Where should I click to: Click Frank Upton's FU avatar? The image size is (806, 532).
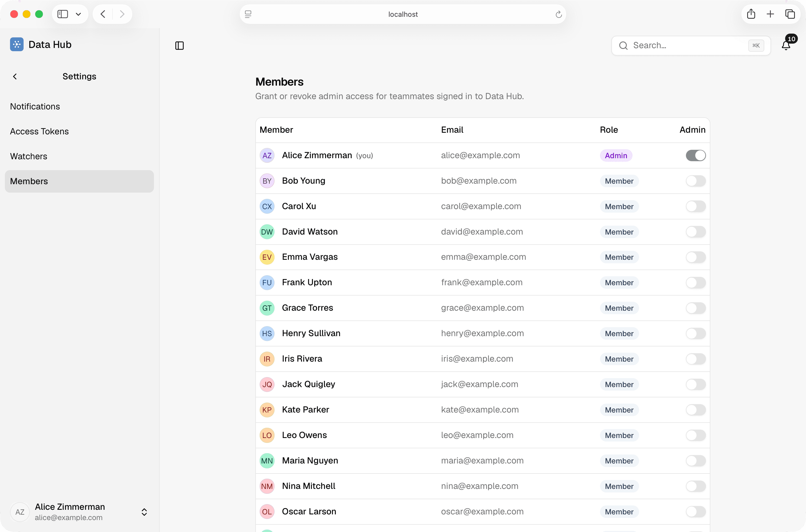[x=267, y=283]
